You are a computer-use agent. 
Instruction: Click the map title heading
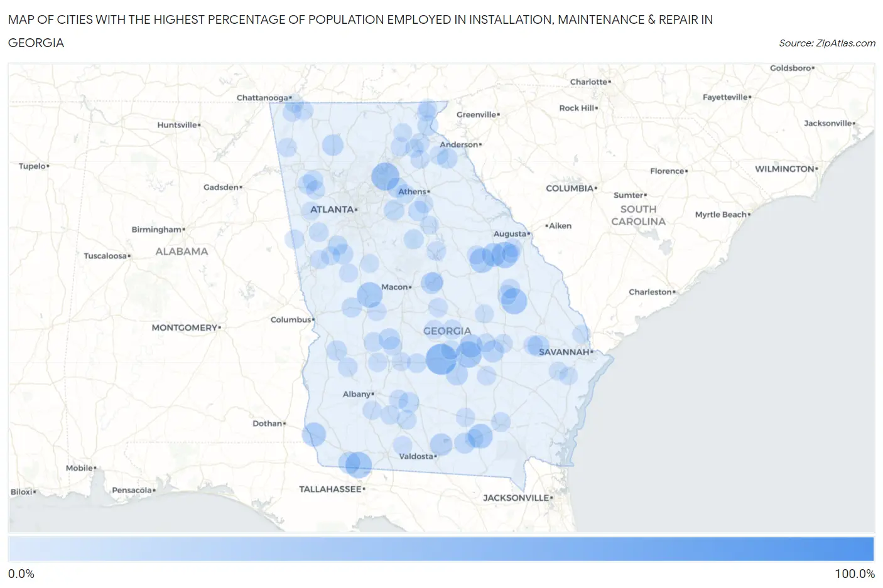point(360,31)
